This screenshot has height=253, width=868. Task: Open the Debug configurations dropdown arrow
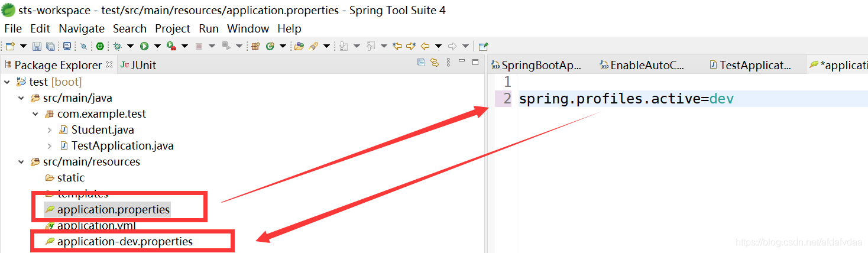click(130, 46)
